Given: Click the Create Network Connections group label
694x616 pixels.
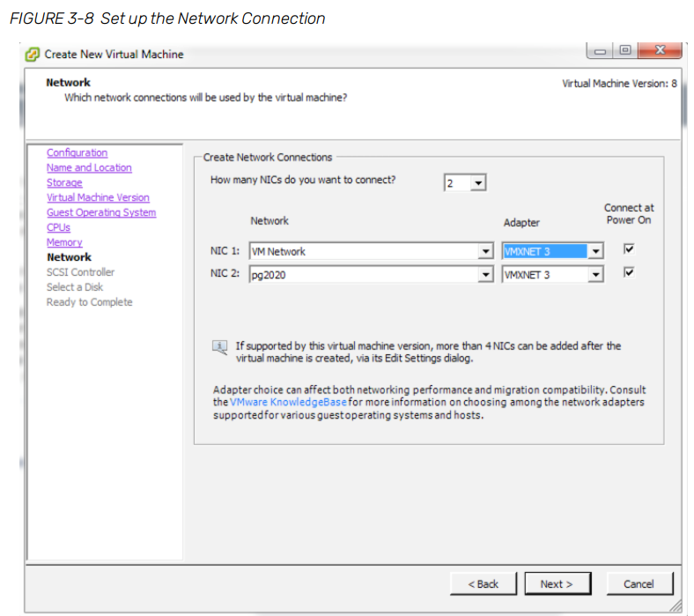Looking at the screenshot, I should [268, 158].
